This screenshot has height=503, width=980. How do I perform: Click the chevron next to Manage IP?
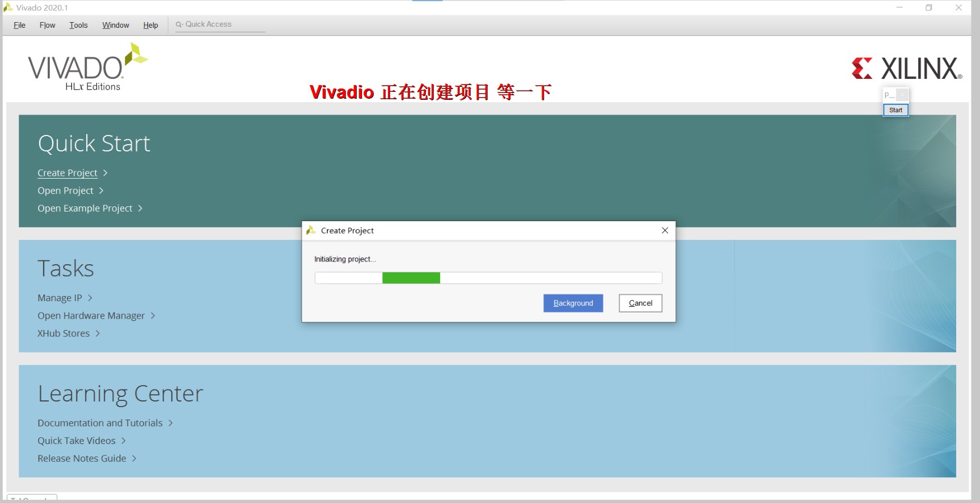(90, 298)
